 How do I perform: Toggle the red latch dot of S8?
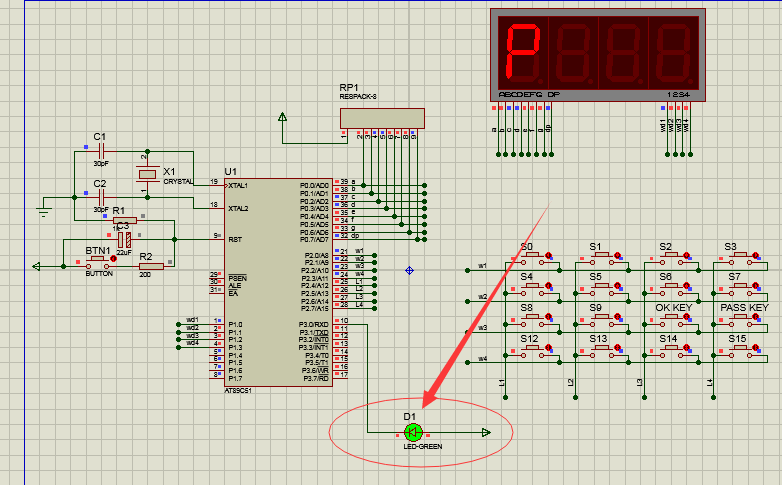tap(549, 317)
